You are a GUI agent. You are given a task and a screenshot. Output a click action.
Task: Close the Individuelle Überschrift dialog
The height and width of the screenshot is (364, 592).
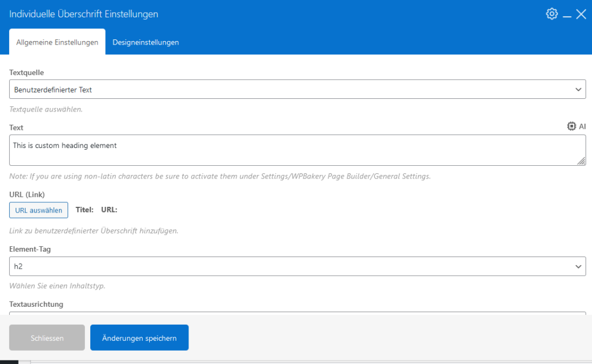pyautogui.click(x=582, y=14)
